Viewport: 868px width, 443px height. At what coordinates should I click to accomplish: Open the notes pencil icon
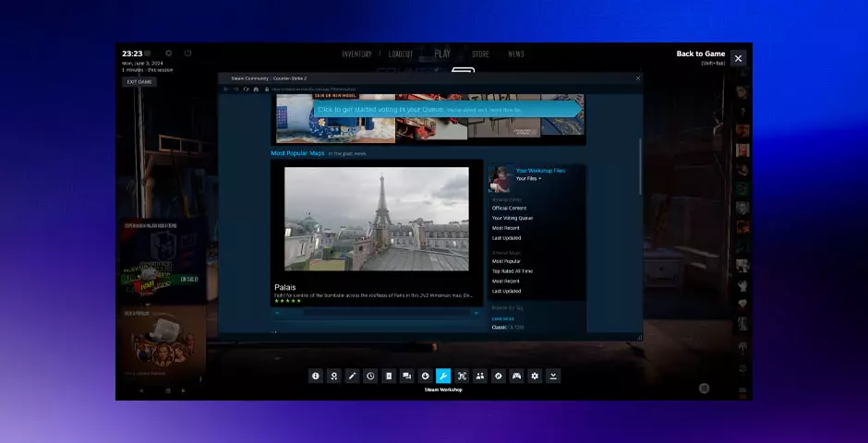point(352,376)
